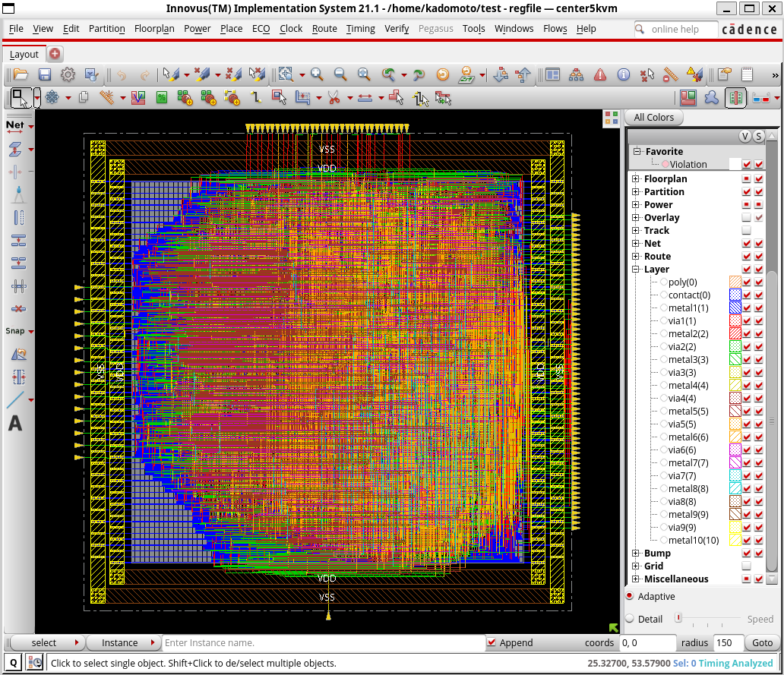Expand the Miscellaneous tree node
Screen dimensions: 784x675
click(636, 579)
